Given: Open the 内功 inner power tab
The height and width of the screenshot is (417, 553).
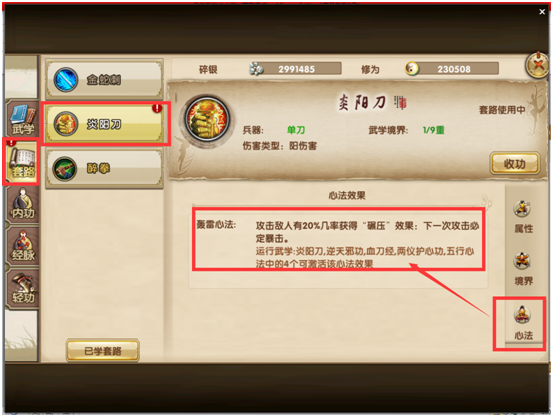Looking at the screenshot, I should [23, 204].
